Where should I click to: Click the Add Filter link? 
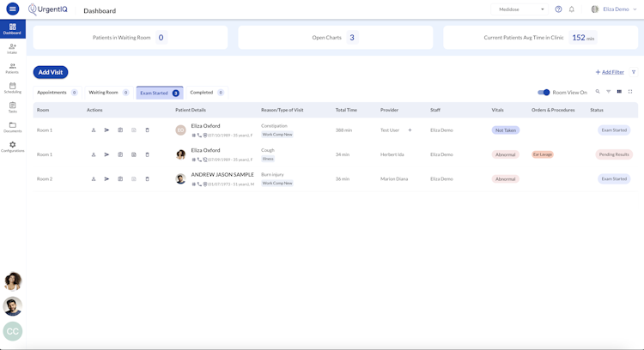click(x=610, y=72)
